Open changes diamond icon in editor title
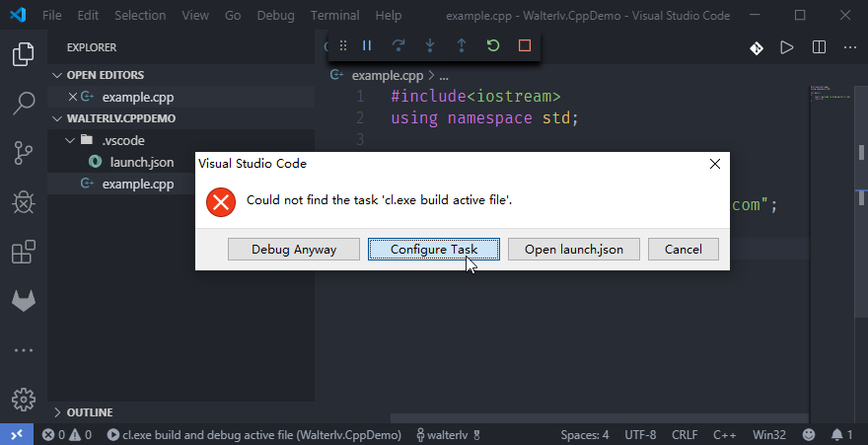The height and width of the screenshot is (445, 868). click(x=757, y=48)
